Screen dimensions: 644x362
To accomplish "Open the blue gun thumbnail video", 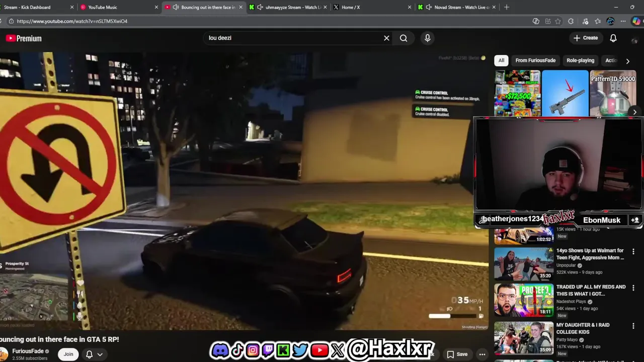I will click(565, 94).
